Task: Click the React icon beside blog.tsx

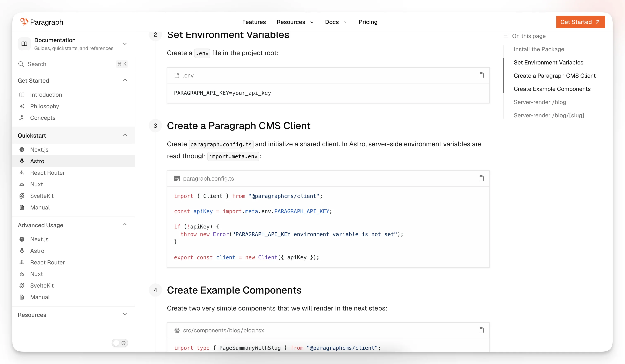Action: (x=177, y=330)
